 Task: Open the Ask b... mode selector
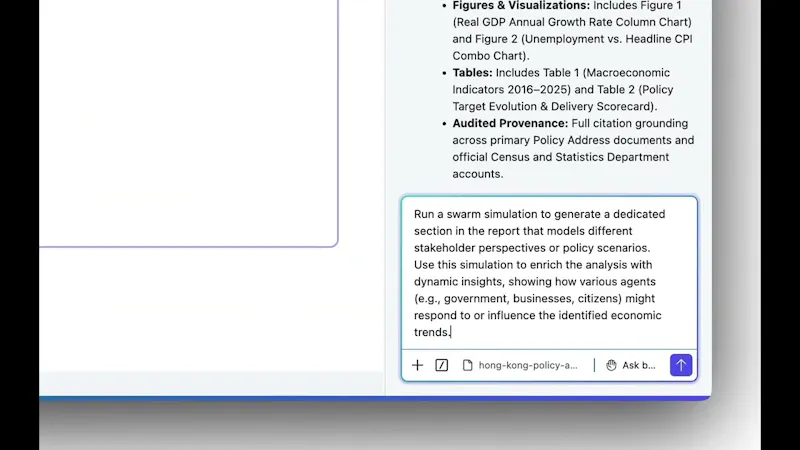(631, 365)
